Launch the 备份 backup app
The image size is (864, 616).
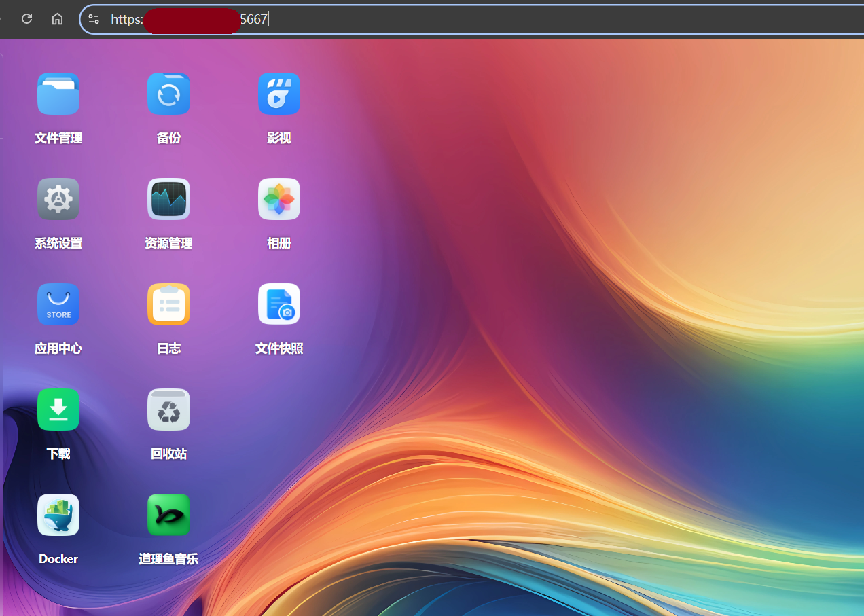[x=168, y=94]
